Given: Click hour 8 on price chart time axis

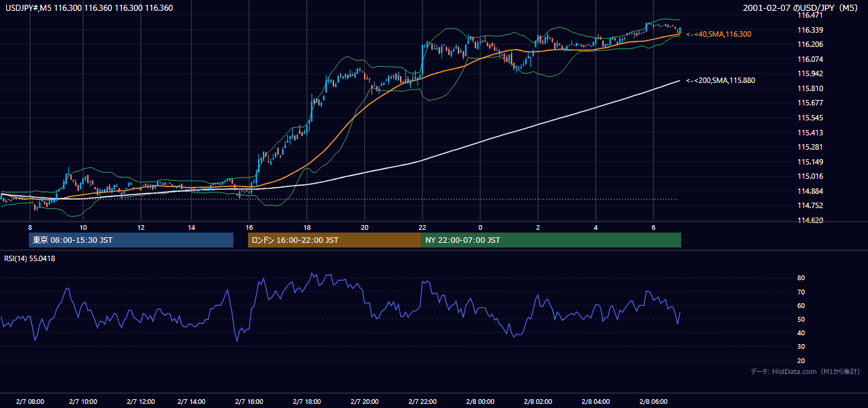Looking at the screenshot, I should pyautogui.click(x=30, y=227).
